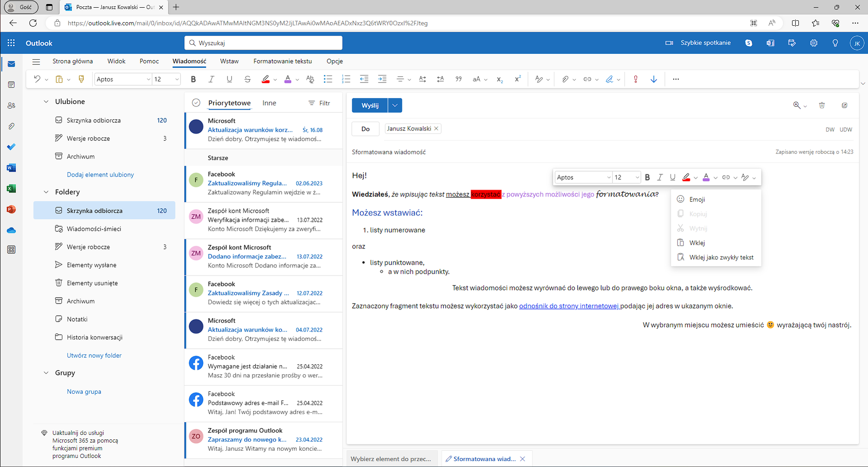Open Word app from sidebar
This screenshot has width=868, height=467.
click(x=11, y=168)
